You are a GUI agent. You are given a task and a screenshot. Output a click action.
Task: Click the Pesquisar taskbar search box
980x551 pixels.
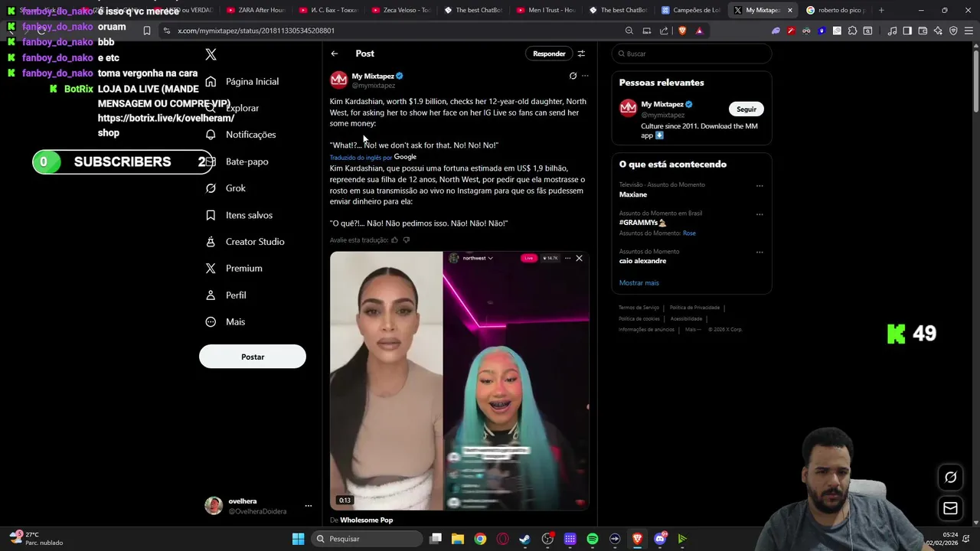pos(367,539)
